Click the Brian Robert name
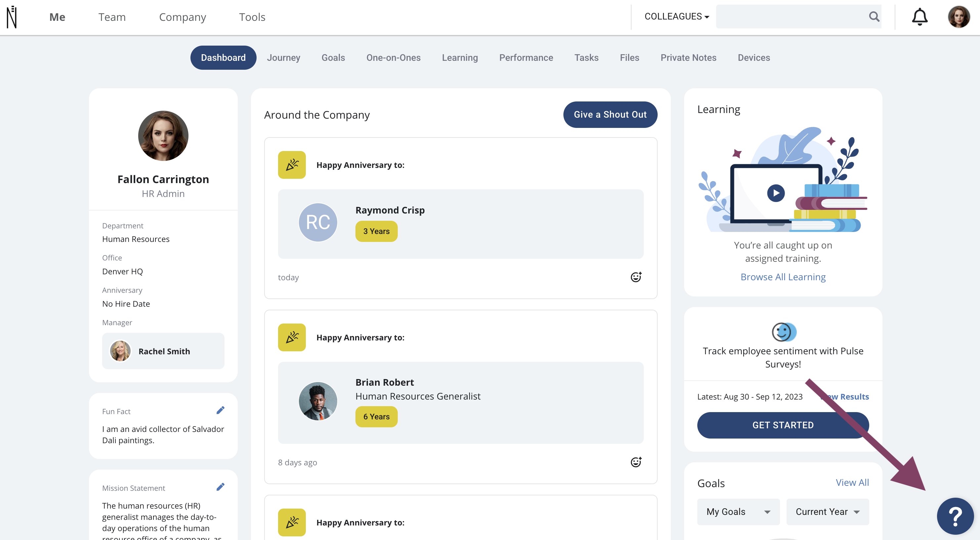980x540 pixels. click(385, 382)
